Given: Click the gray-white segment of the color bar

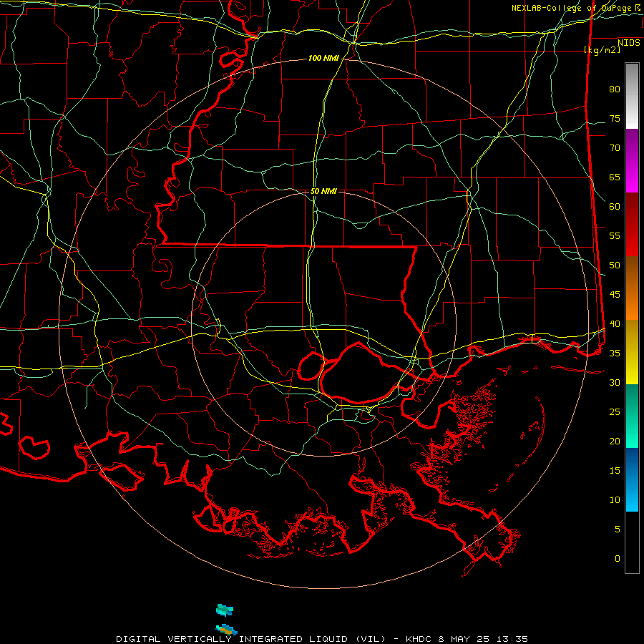Looking at the screenshot, I should tap(632, 96).
